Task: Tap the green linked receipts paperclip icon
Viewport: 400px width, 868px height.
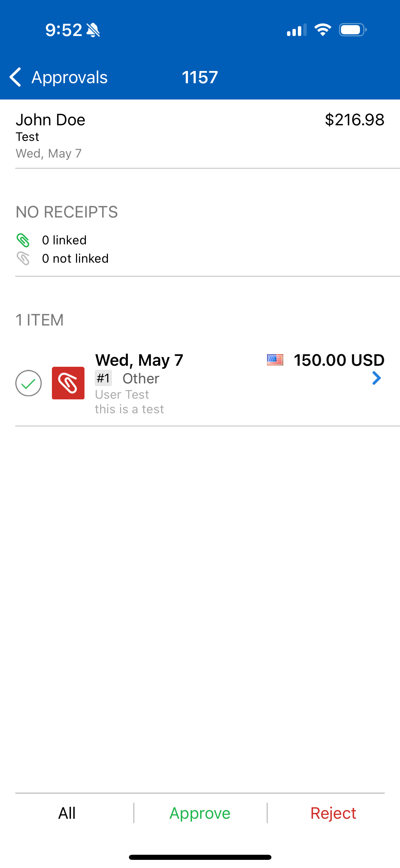Action: [23, 240]
